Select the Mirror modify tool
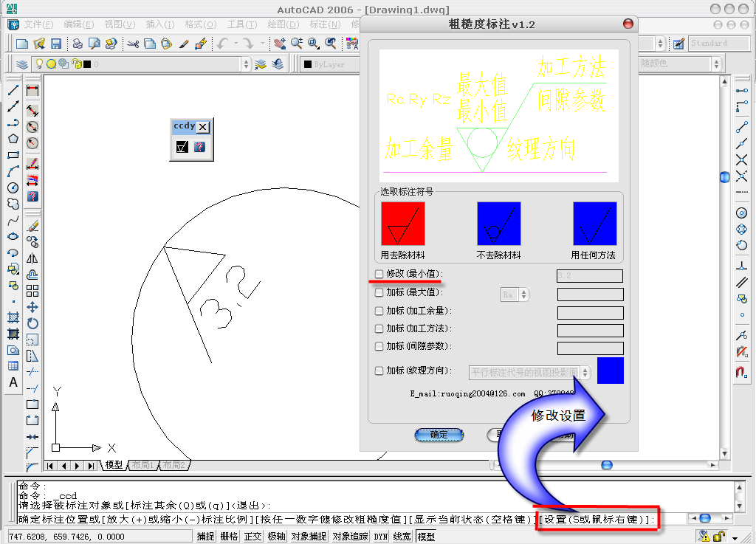 point(32,258)
